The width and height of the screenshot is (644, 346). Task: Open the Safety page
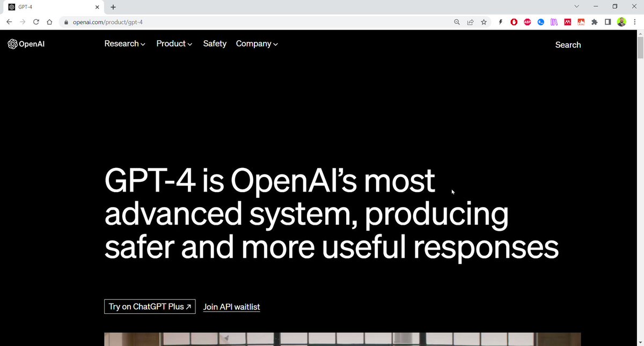pos(215,43)
